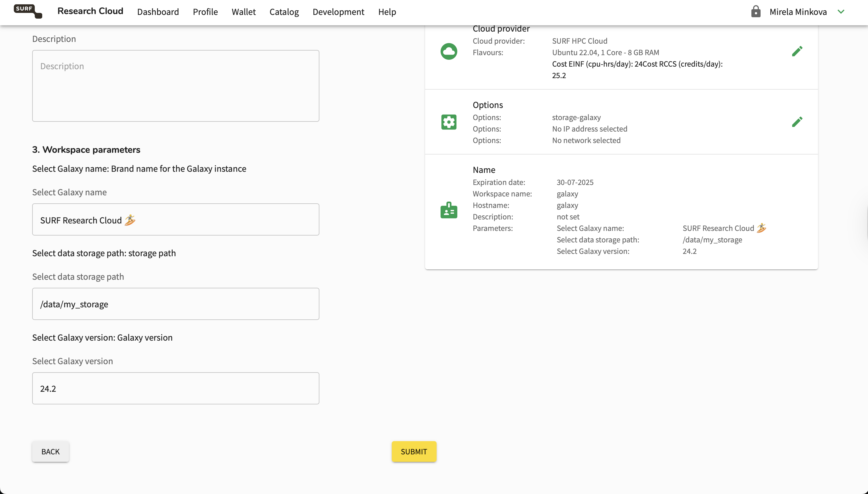868x494 pixels.
Task: Click the data storage path input field
Action: pos(176,304)
